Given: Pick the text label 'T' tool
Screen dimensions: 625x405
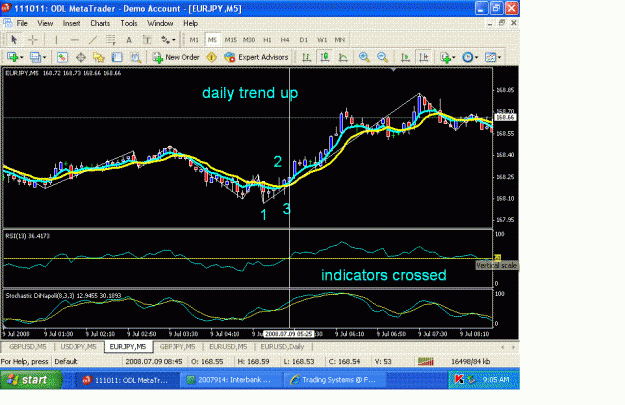Looking at the screenshot, I should pyautogui.click(x=147, y=39).
